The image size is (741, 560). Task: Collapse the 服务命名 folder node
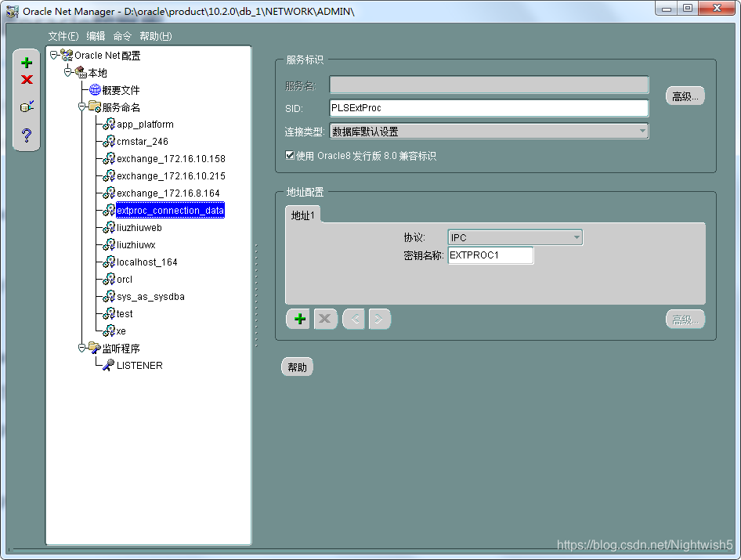(81, 107)
